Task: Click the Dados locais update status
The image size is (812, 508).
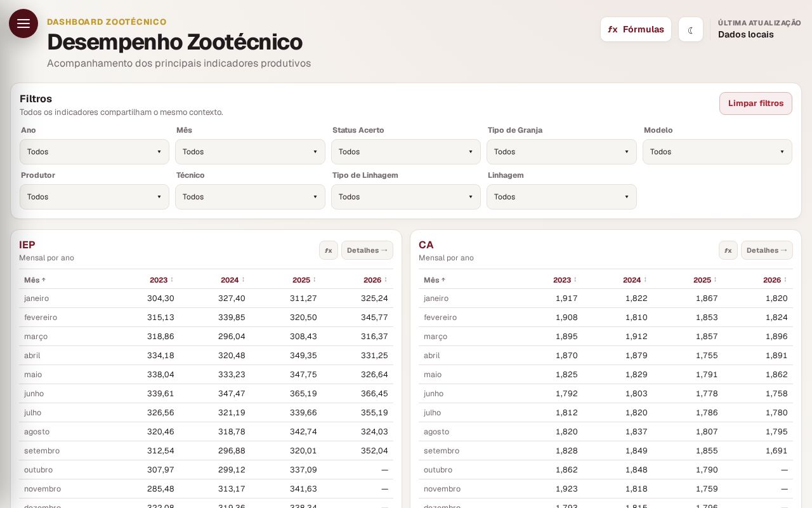Action: 746,34
